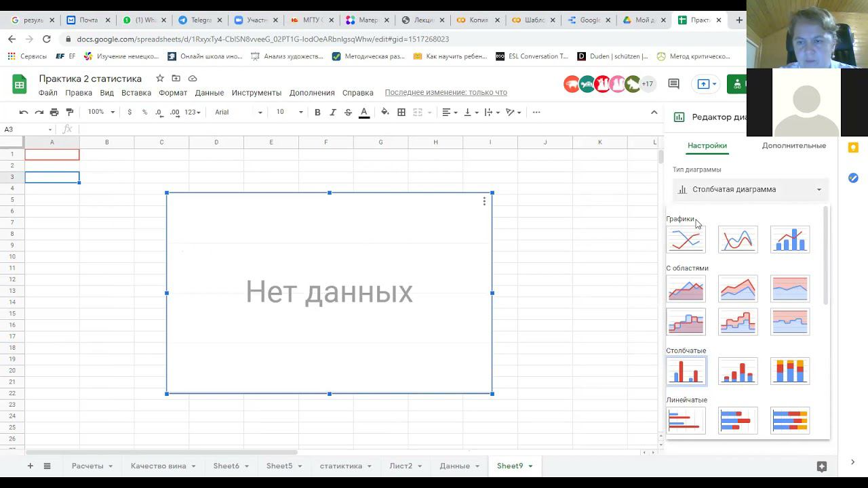Open the all sheets list
The image size is (868, 488).
click(47, 466)
